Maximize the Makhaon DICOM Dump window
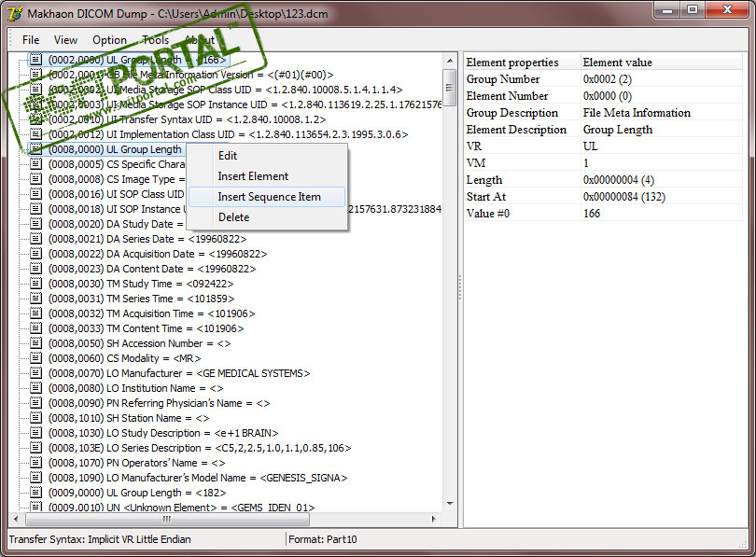 click(693, 9)
